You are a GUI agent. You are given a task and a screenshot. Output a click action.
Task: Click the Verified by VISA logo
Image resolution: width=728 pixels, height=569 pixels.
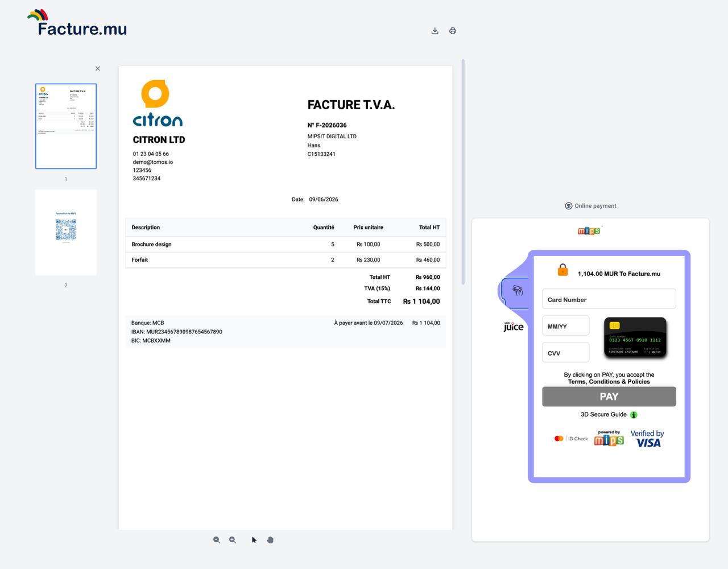pos(647,438)
